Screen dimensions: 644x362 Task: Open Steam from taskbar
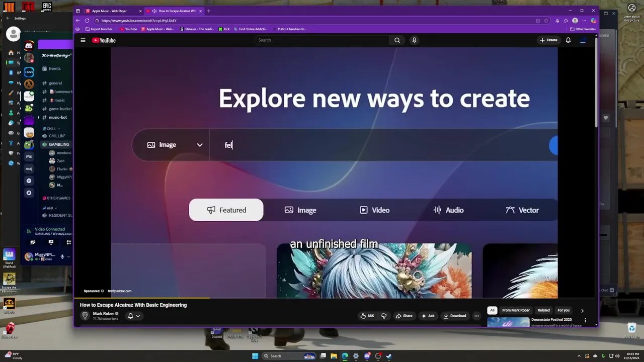pyautogui.click(x=389, y=356)
